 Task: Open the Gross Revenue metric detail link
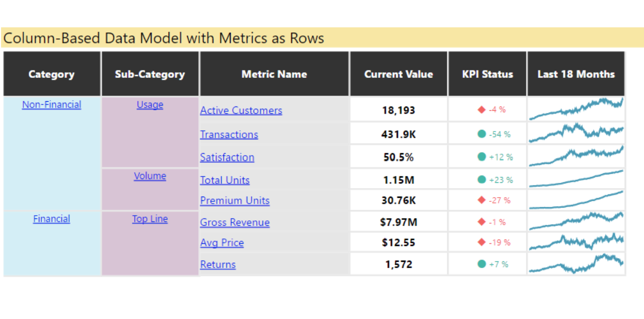coord(235,223)
